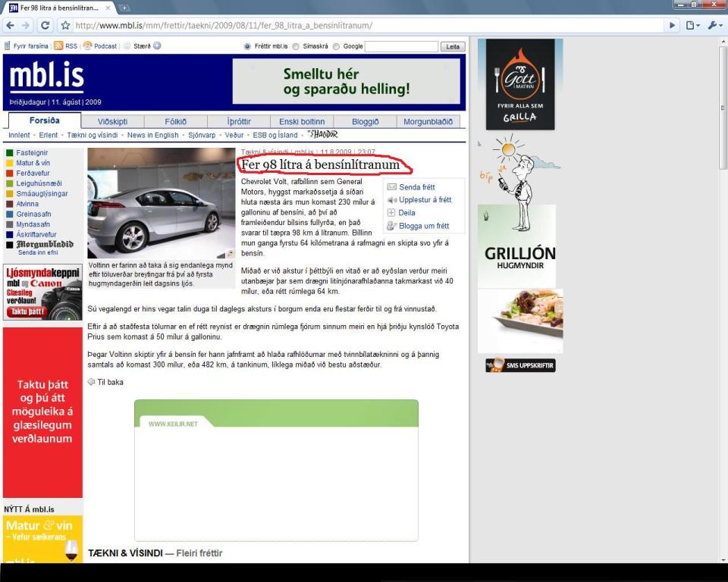Click the Go play arrow beside the address bar
The height and width of the screenshot is (582, 728).
[672, 26]
